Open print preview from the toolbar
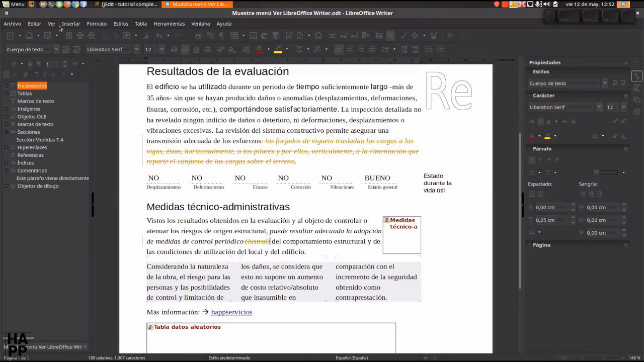 [92, 37]
